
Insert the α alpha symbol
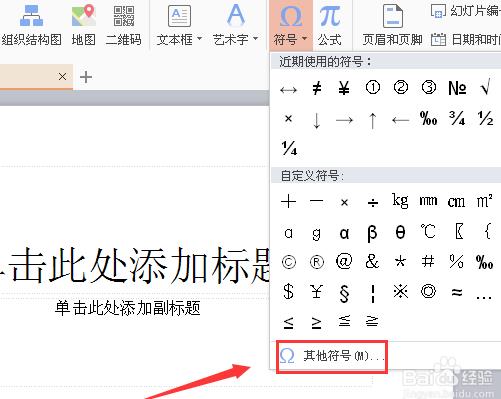tap(344, 233)
